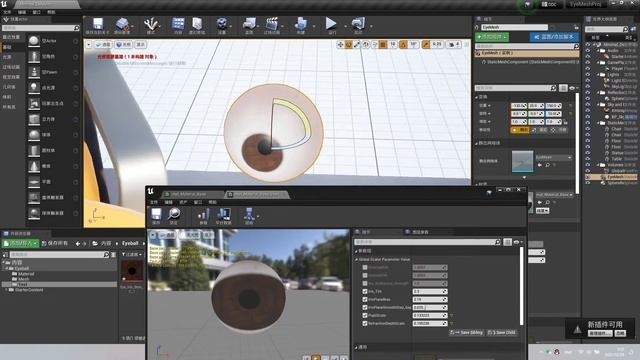Open the Source Control toolbar icon

122,24
